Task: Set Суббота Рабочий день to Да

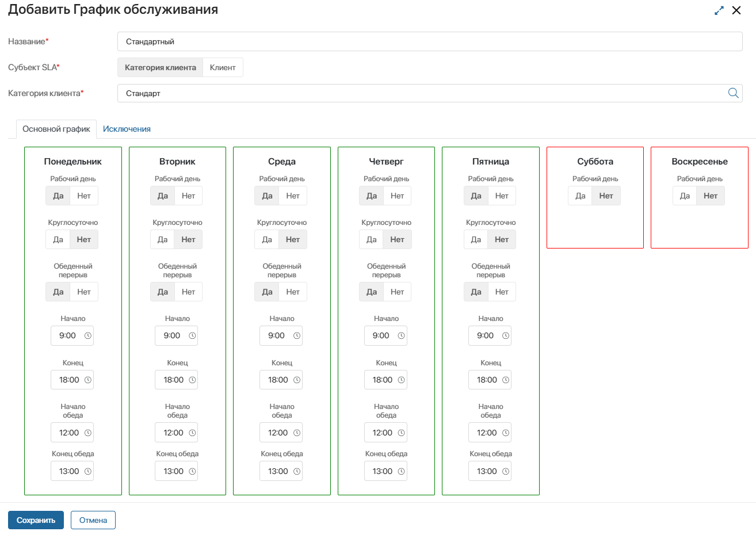Action: click(581, 196)
